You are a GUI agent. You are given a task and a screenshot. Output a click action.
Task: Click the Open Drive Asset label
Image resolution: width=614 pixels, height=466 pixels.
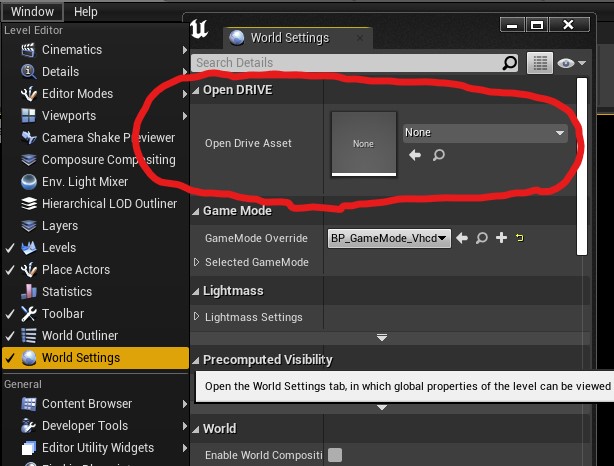pos(248,143)
